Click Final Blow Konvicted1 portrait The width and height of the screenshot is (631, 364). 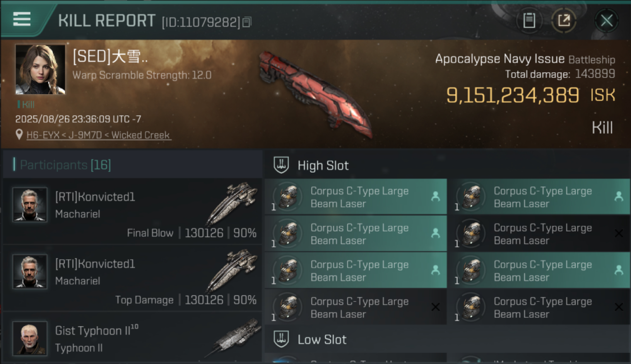point(30,204)
